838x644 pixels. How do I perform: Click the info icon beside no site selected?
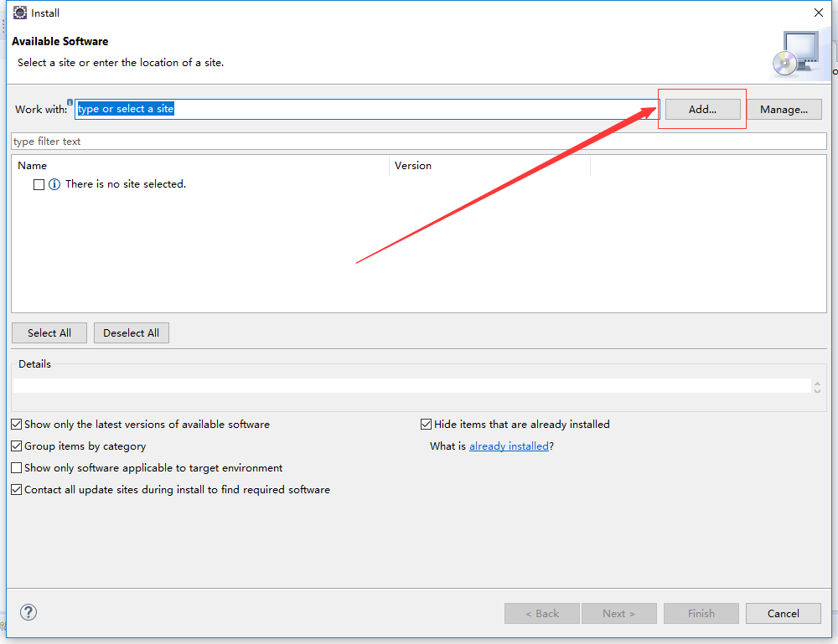[x=54, y=184]
